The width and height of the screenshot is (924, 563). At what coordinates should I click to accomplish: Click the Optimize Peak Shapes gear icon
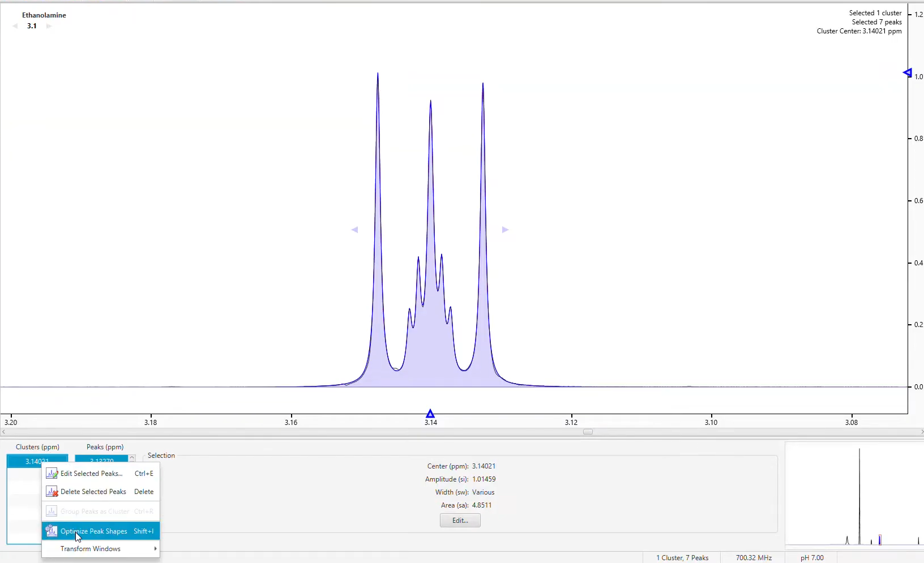[52, 531]
